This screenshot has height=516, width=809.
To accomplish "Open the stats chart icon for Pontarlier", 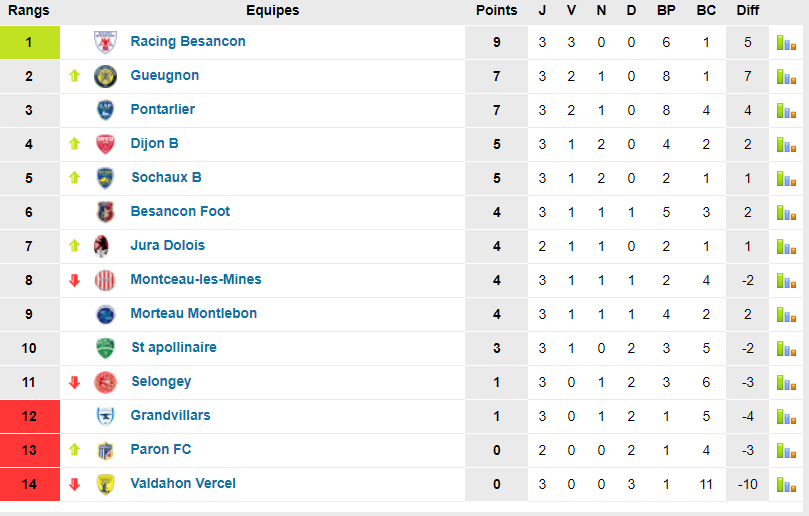I will pyautogui.click(x=785, y=110).
